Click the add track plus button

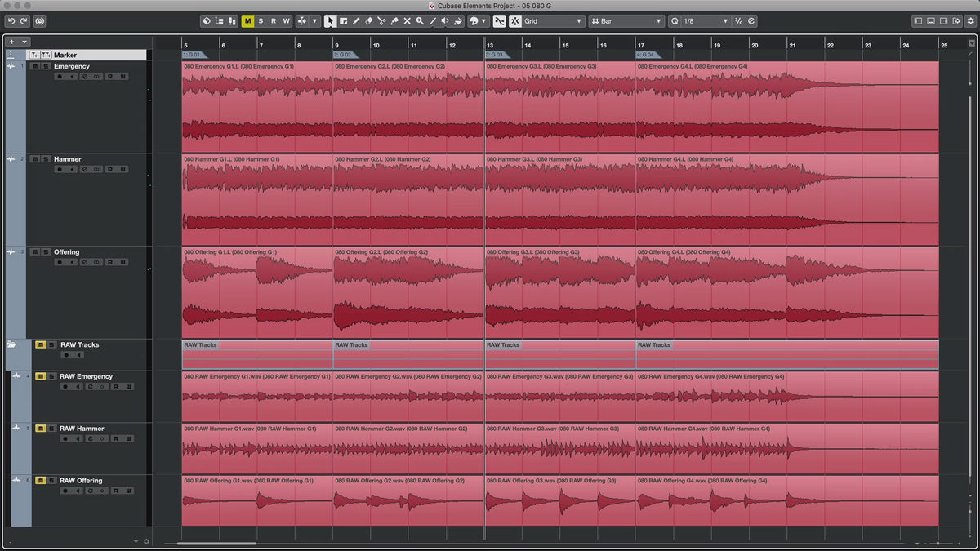(12, 42)
